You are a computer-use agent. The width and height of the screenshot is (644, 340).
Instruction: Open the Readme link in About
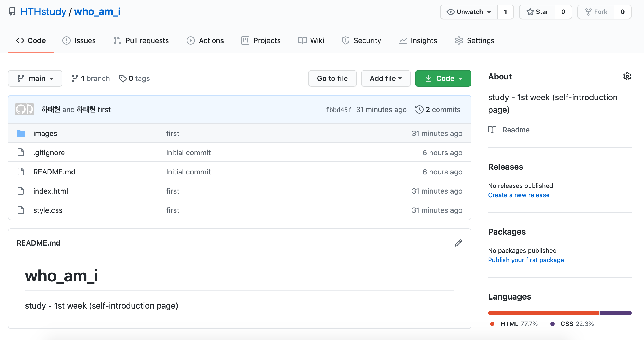coord(516,130)
